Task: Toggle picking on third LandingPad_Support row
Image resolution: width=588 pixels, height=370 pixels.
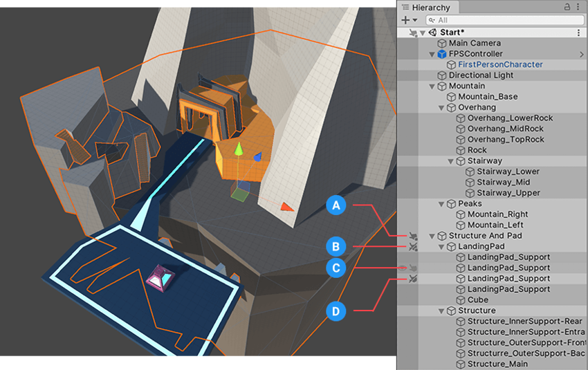Action: coord(413,279)
